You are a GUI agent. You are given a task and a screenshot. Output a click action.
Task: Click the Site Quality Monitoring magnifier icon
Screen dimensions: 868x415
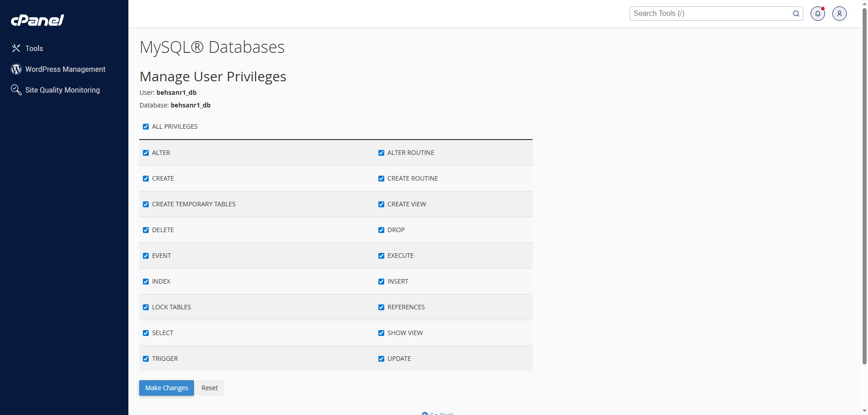tap(16, 90)
